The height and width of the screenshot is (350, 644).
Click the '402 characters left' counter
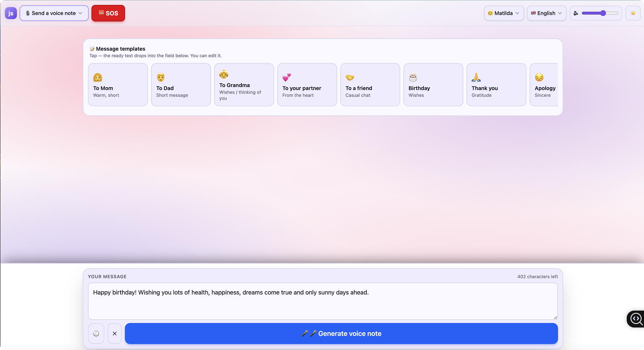pos(537,276)
